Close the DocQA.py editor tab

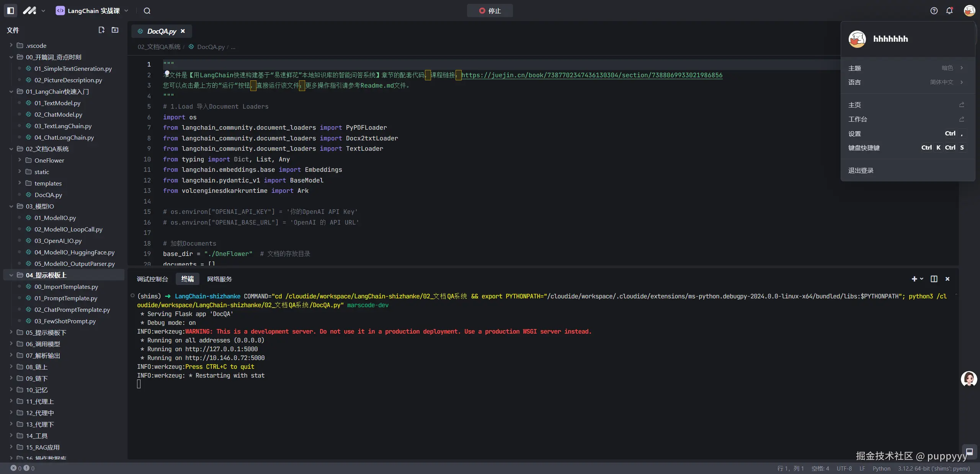[183, 31]
